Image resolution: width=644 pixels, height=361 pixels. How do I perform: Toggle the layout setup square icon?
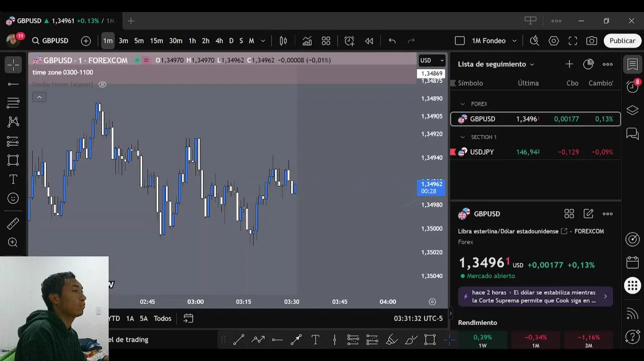coord(459,41)
